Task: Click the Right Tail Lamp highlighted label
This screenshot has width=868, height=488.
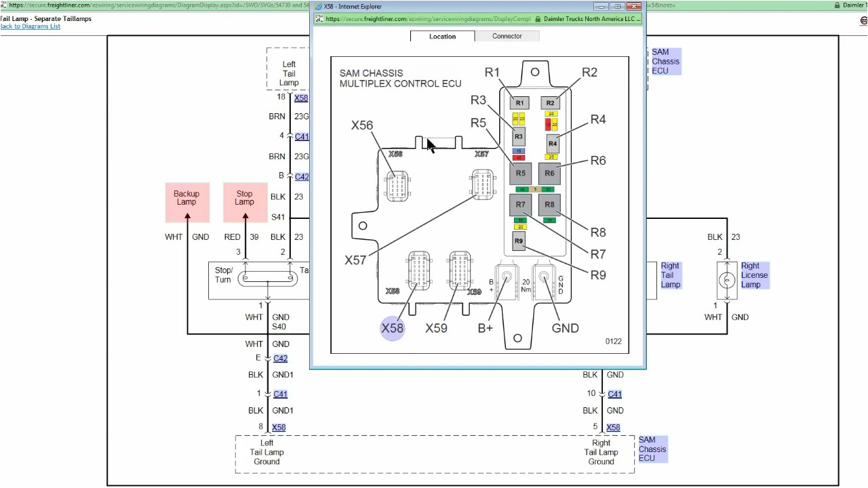Action: coord(670,275)
